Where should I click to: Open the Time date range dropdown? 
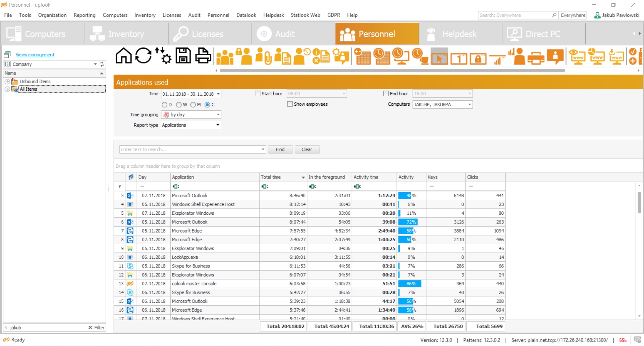point(218,94)
